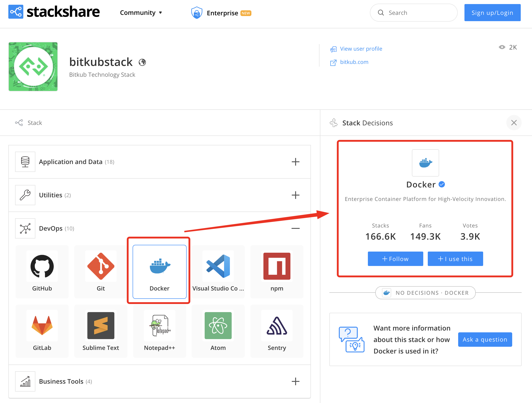Screen dimensions: 532x403
Task: Expand the Application and Data section
Action: coord(295,162)
